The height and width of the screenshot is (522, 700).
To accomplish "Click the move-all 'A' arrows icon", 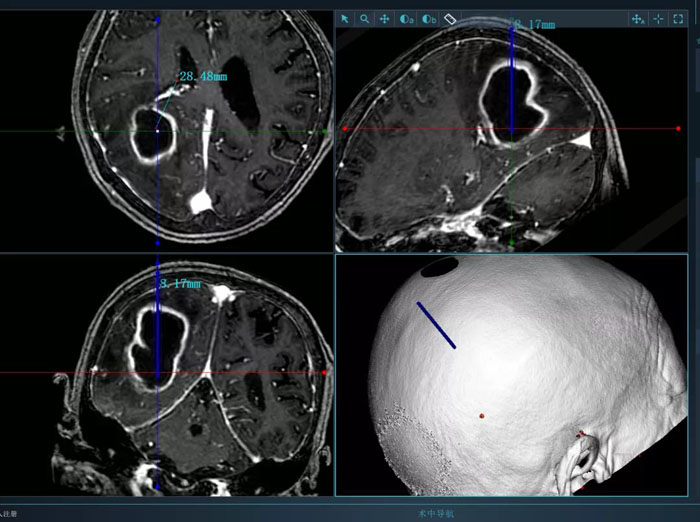I will click(x=637, y=18).
